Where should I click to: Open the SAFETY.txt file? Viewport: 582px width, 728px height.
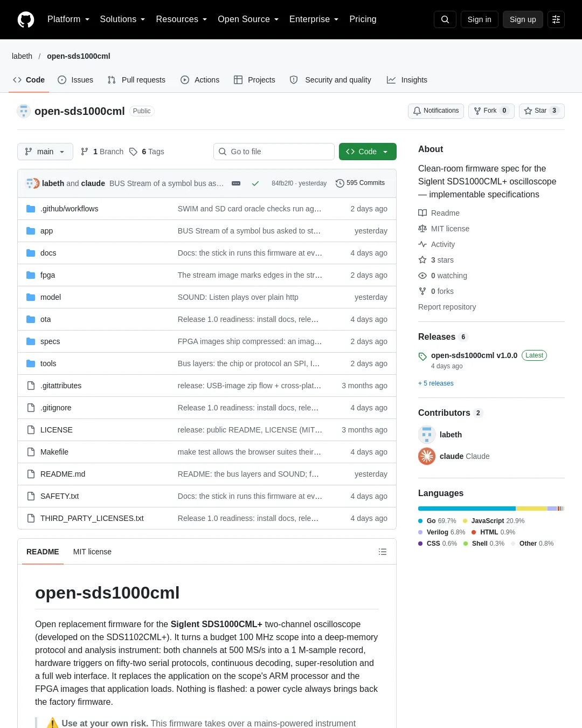[60, 496]
